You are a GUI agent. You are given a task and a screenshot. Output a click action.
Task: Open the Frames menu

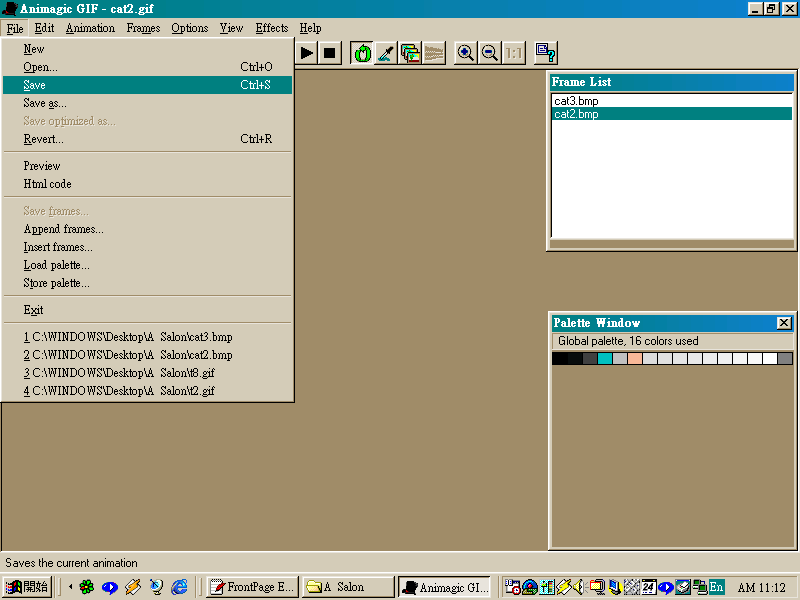pyautogui.click(x=143, y=28)
